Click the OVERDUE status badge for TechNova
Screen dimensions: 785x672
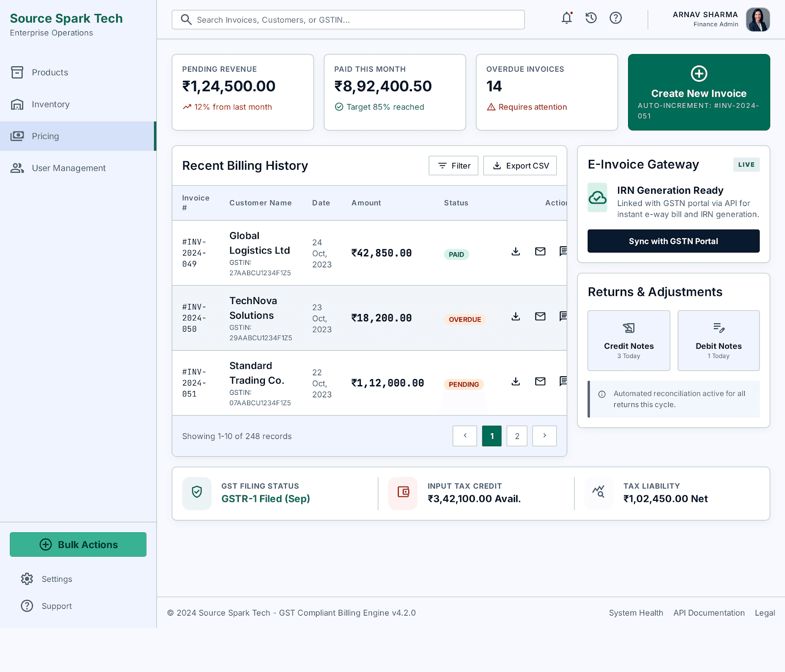(x=465, y=319)
